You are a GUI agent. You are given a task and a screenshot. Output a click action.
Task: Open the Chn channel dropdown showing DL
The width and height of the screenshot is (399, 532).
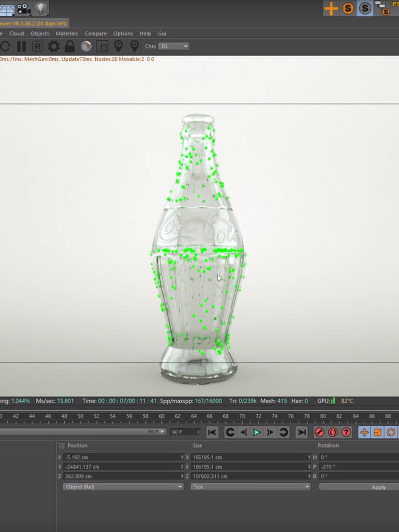pyautogui.click(x=174, y=46)
